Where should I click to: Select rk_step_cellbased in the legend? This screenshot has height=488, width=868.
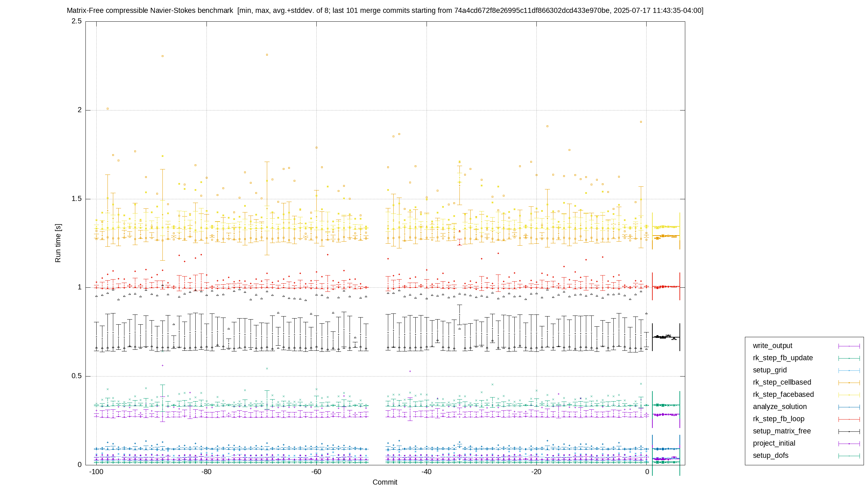(782, 382)
